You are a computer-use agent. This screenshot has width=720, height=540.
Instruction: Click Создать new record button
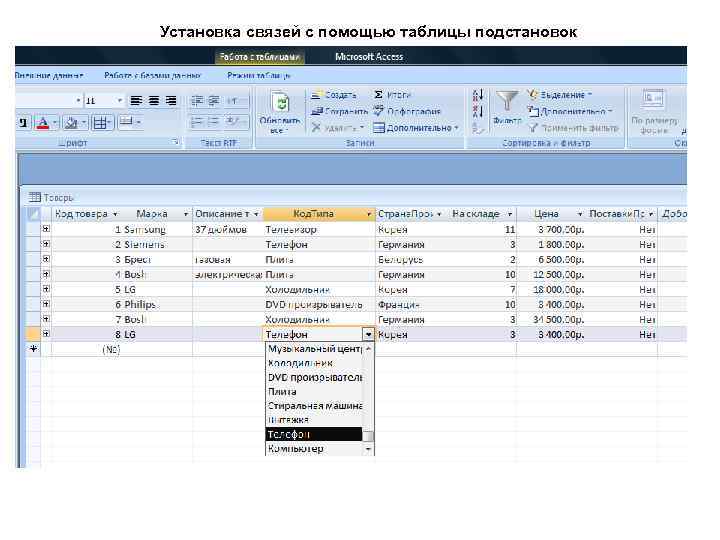pos(334,95)
